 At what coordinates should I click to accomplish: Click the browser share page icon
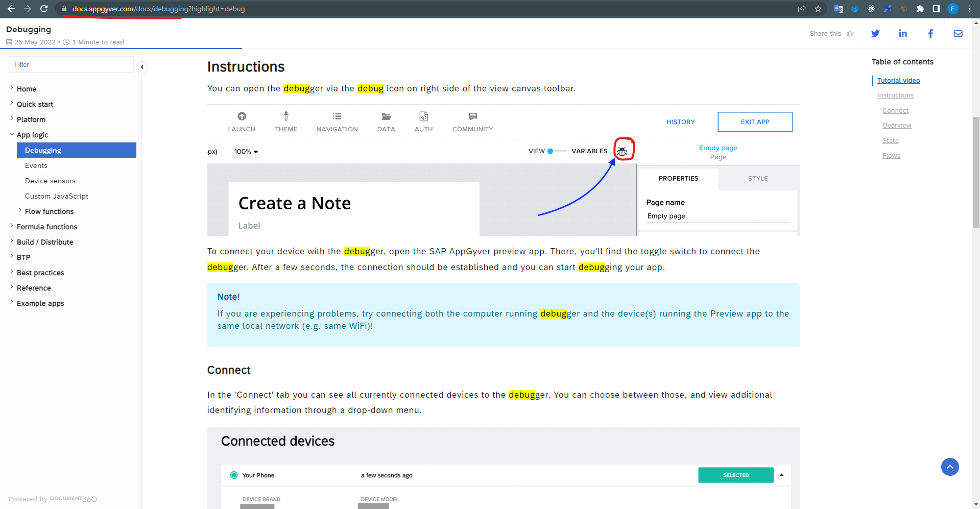(x=802, y=9)
